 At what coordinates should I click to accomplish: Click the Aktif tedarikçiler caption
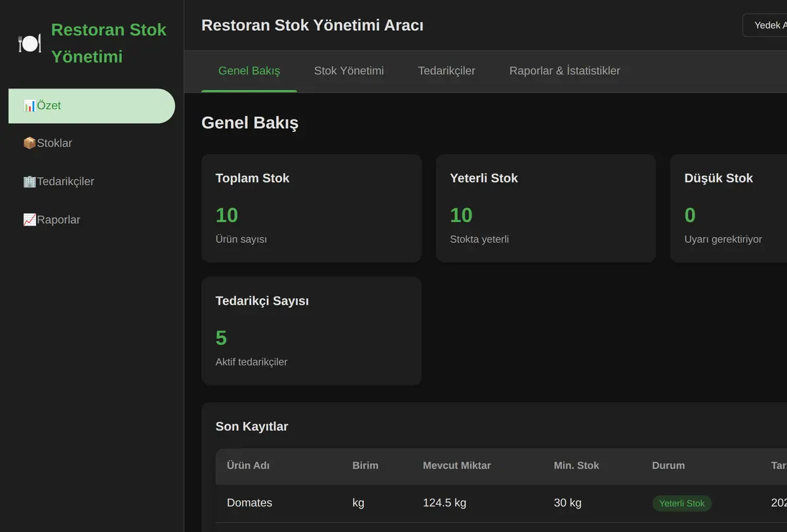pos(252,362)
